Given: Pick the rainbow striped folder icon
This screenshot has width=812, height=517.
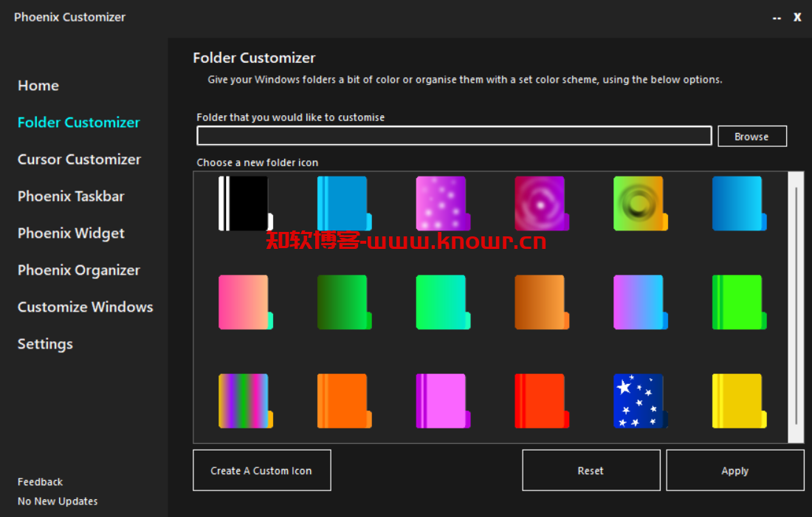Looking at the screenshot, I should pos(246,401).
